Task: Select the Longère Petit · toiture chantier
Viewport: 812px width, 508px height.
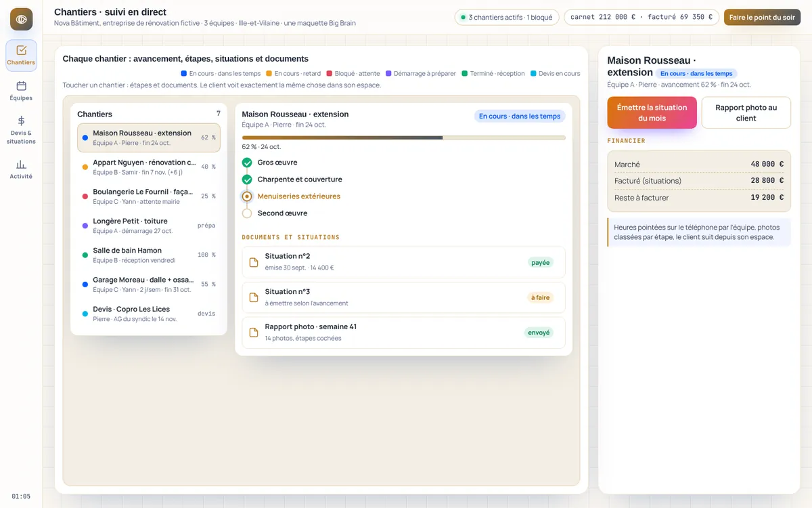Action: coord(149,226)
